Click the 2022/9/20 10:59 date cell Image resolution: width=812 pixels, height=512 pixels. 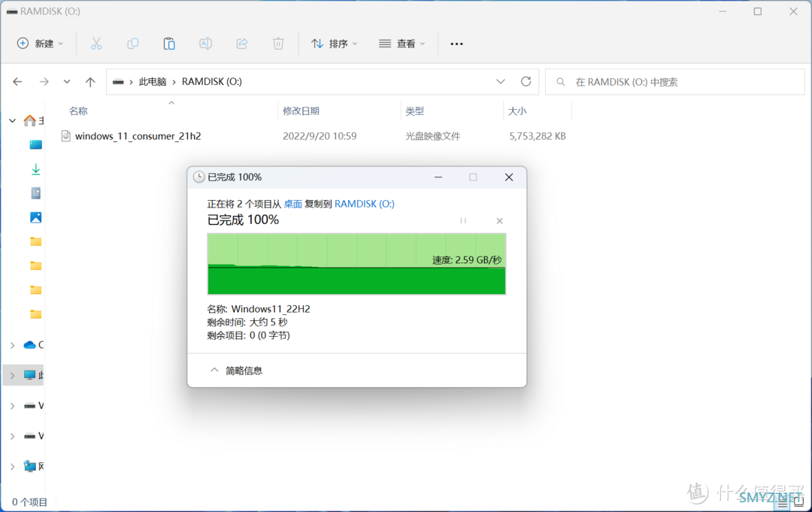pos(320,136)
